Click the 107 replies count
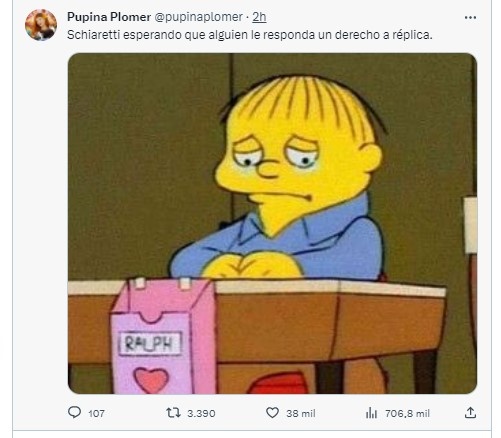 97,413
